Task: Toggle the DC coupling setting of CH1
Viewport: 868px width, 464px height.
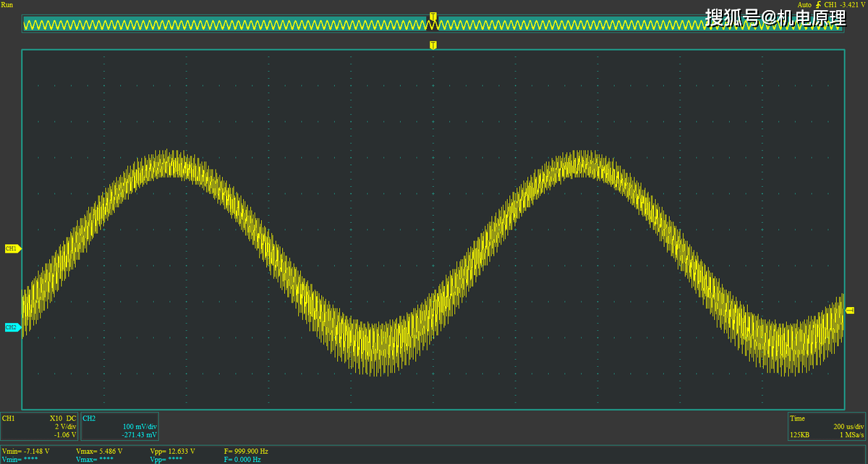Action: pos(71,418)
